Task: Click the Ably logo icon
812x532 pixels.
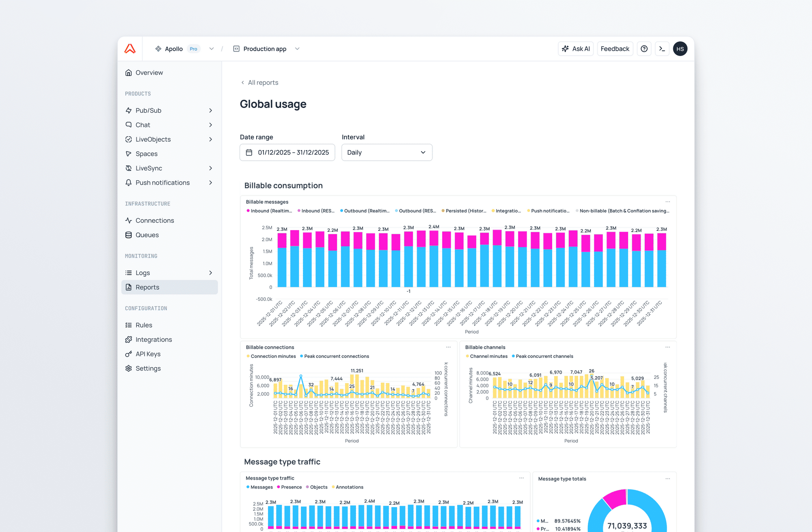Action: click(130, 49)
